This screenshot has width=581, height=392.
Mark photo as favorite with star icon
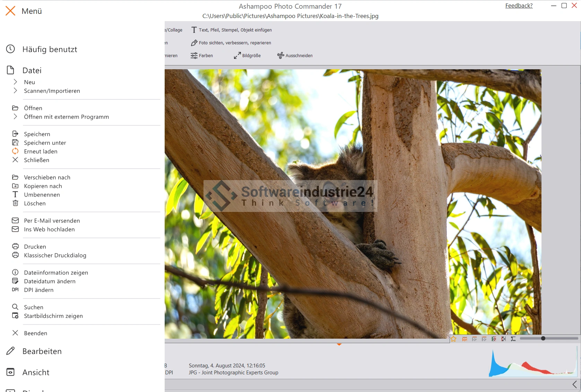tap(453, 339)
